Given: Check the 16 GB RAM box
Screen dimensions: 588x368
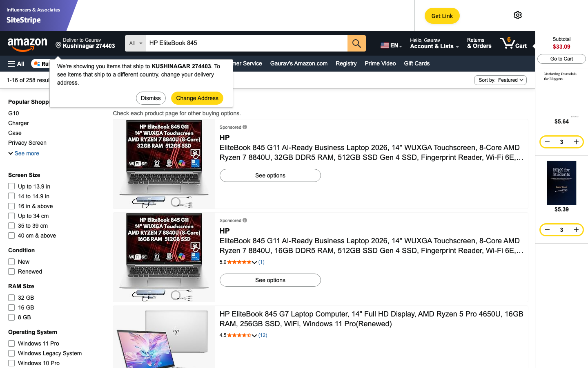Looking at the screenshot, I should pos(11,307).
